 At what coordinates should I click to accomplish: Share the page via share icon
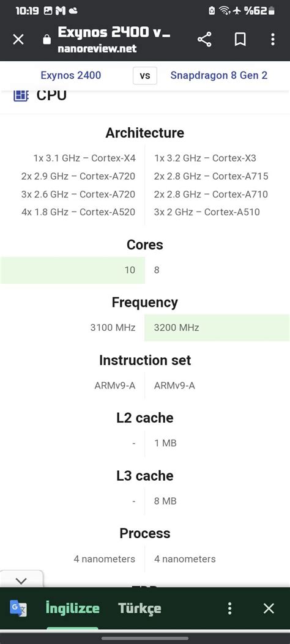(204, 39)
